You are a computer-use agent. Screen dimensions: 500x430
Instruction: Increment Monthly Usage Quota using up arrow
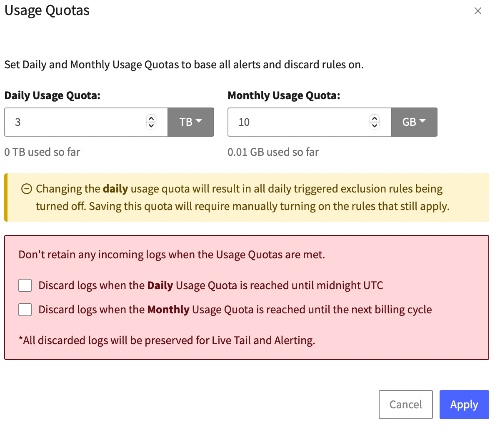click(375, 118)
